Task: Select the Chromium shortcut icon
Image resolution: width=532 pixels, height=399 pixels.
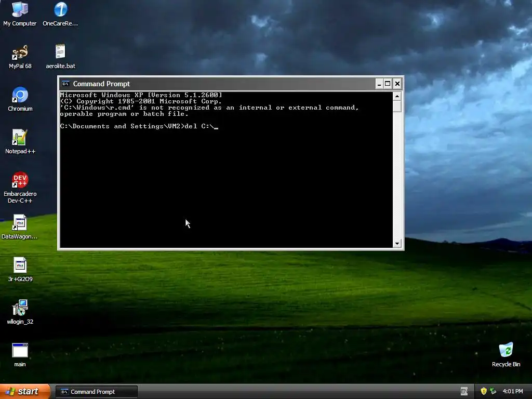Action: [20, 99]
